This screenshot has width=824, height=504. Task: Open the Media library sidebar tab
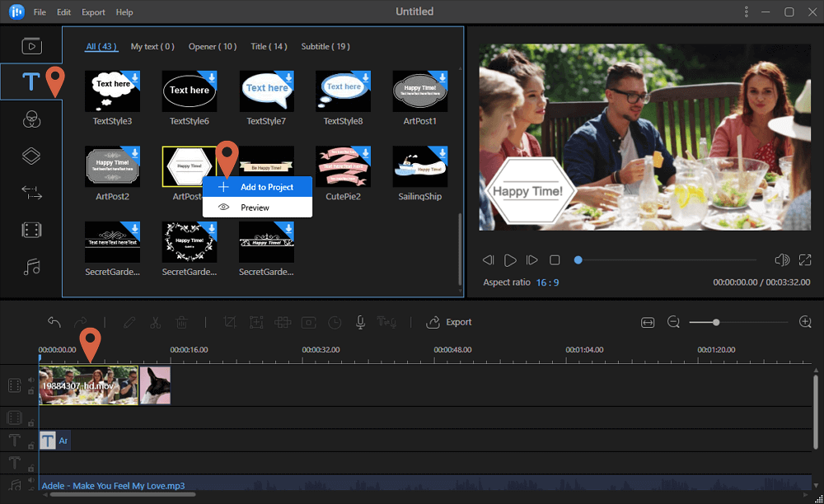(x=31, y=46)
